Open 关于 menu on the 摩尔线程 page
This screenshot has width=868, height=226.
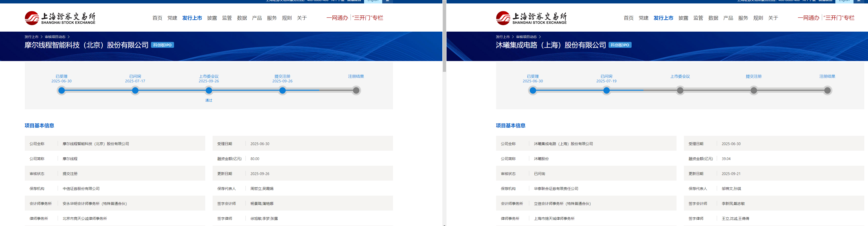click(302, 18)
